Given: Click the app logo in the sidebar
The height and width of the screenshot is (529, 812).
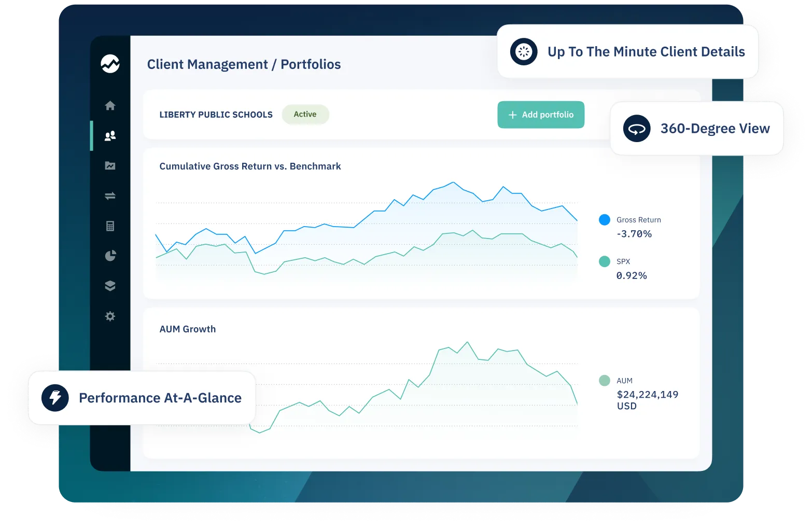Looking at the screenshot, I should (110, 64).
